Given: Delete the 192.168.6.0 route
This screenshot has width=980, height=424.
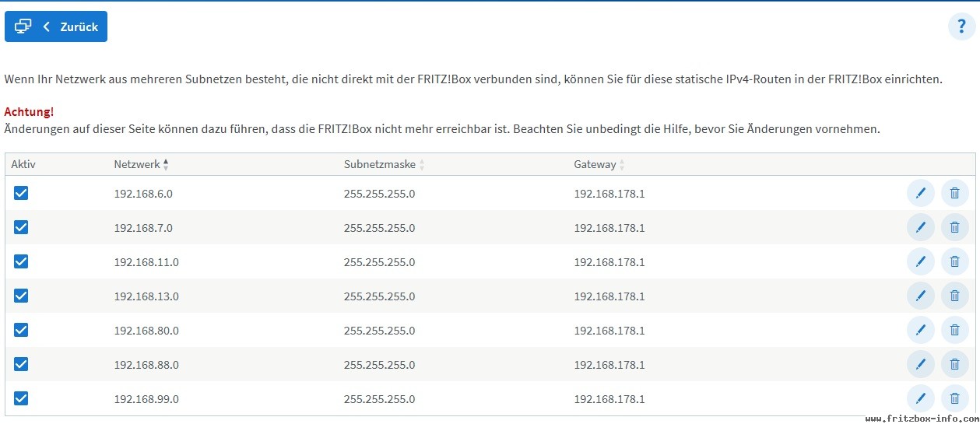Looking at the screenshot, I should (x=954, y=193).
